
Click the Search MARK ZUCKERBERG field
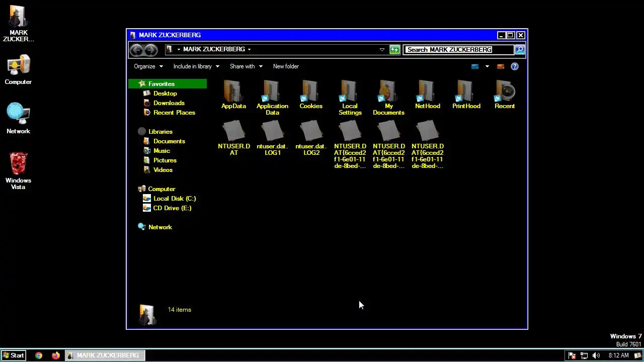tap(459, 49)
